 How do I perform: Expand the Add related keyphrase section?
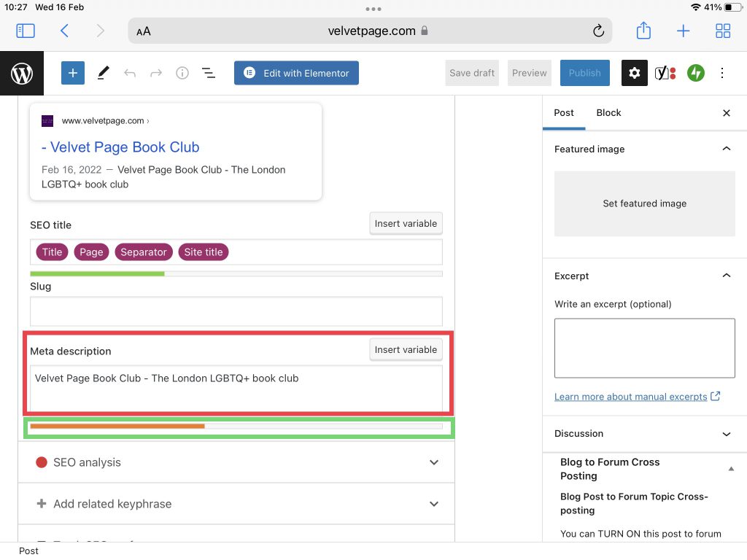click(x=236, y=504)
